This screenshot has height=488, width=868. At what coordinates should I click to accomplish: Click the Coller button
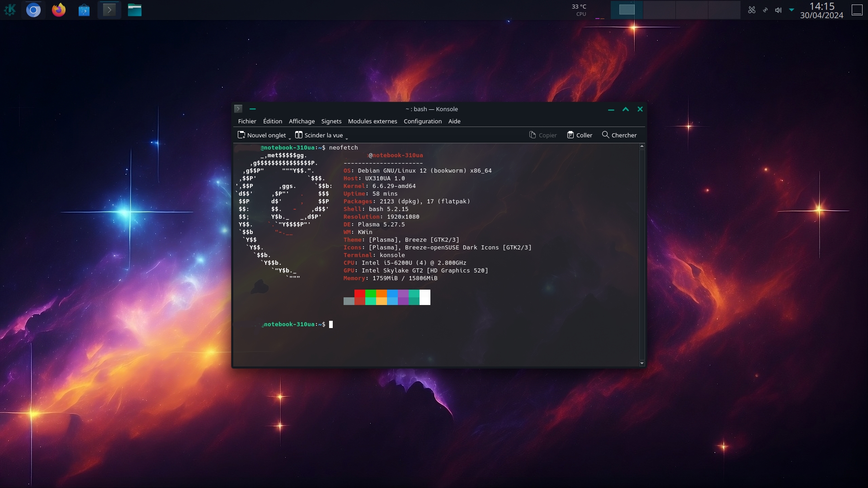pos(580,135)
